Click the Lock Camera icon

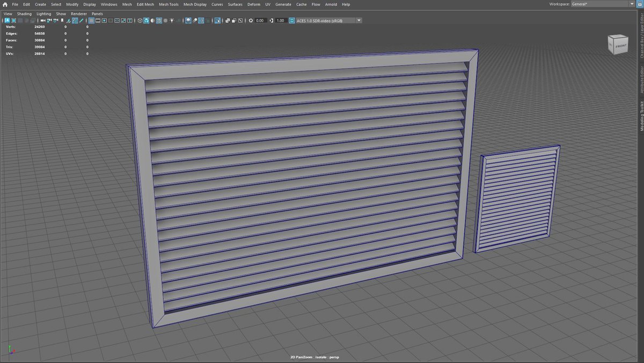point(49,20)
